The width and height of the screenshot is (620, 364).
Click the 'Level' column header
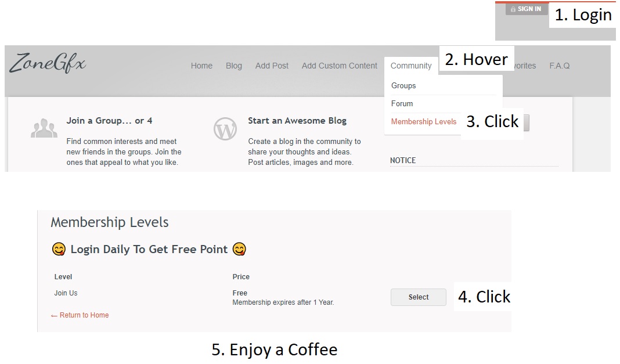(x=63, y=277)
